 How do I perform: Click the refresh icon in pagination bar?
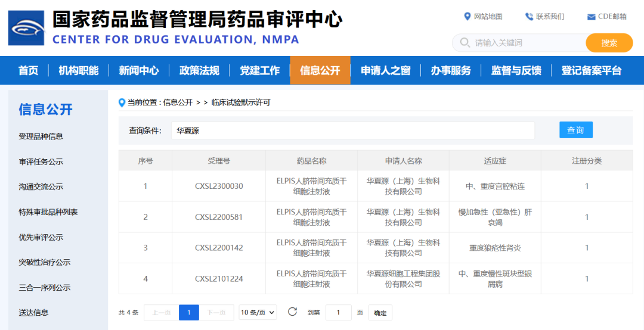[x=292, y=312]
